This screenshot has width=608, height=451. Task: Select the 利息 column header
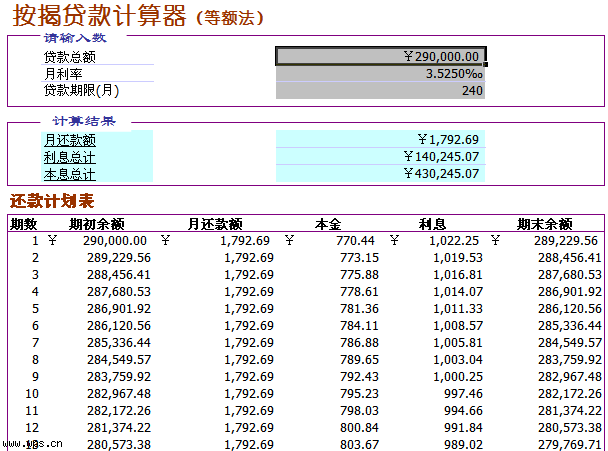(432, 223)
